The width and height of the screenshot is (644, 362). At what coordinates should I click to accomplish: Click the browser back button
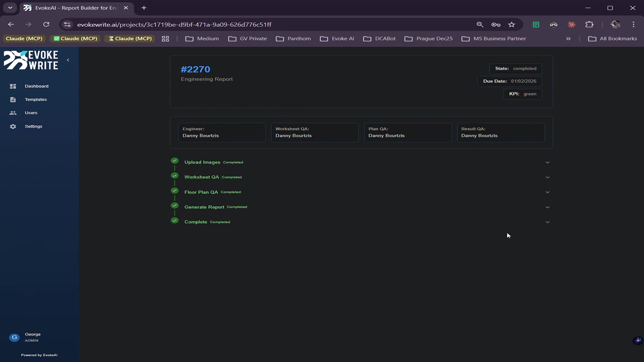coord(11,24)
